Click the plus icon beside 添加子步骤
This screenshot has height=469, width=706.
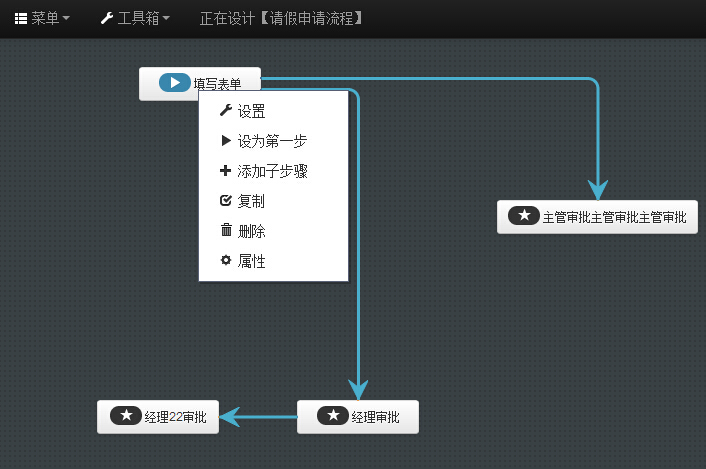pyautogui.click(x=225, y=171)
